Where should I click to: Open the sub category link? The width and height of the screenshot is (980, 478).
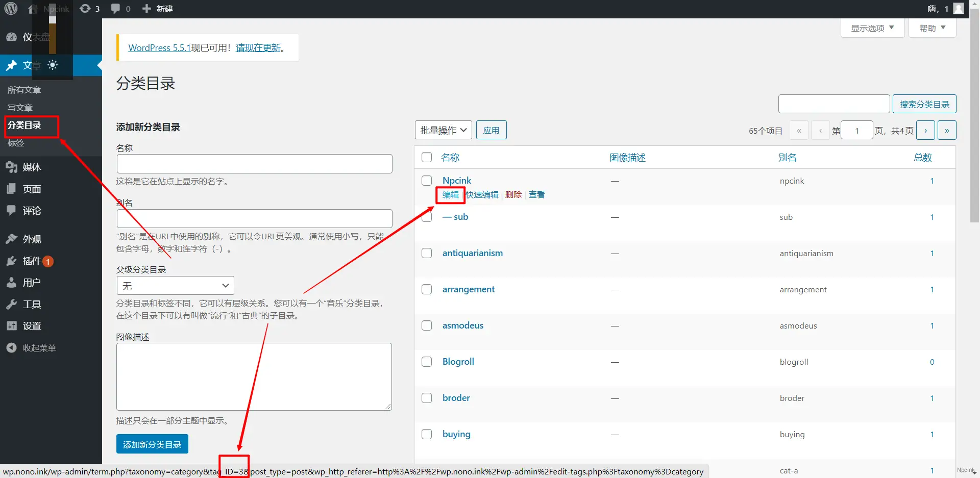(x=455, y=217)
